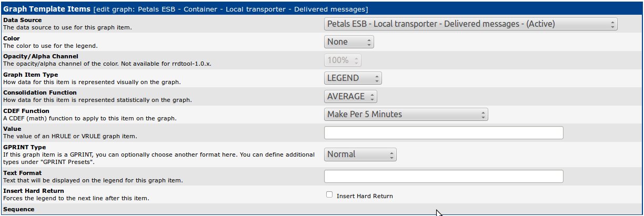Open the Data Source dropdown
The image size is (644, 216).
[x=470, y=24]
